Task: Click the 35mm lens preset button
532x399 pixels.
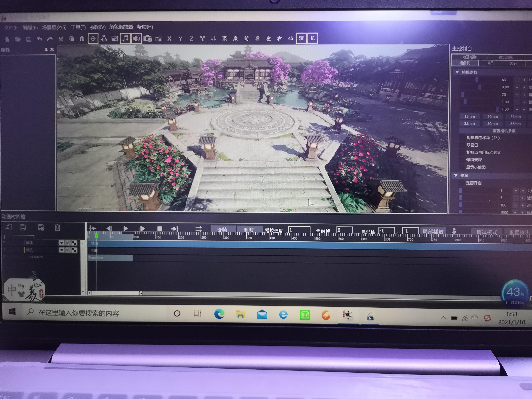Action: click(469, 124)
